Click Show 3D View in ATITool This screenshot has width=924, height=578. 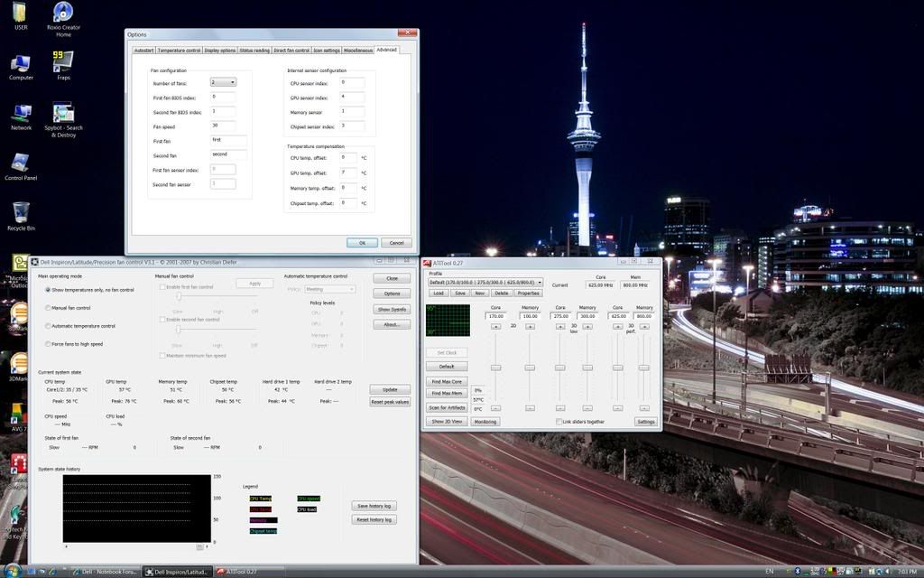coord(448,422)
